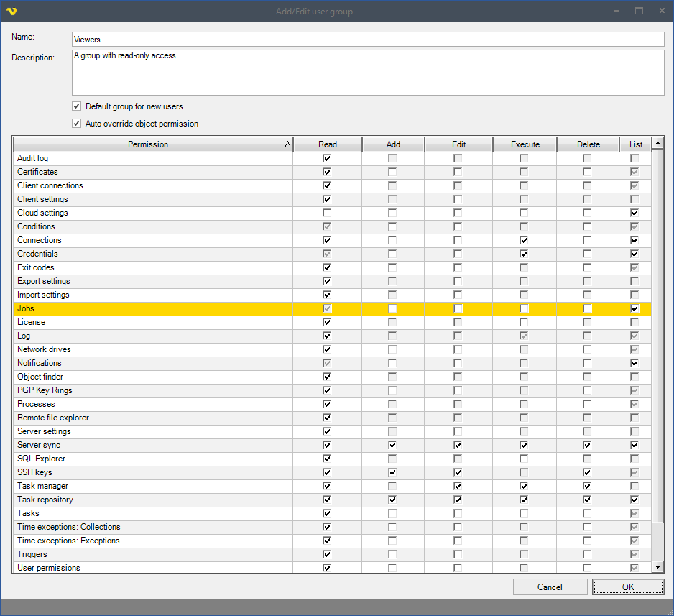The width and height of the screenshot is (674, 616).
Task: Click the Permission column header
Action: tap(148, 144)
